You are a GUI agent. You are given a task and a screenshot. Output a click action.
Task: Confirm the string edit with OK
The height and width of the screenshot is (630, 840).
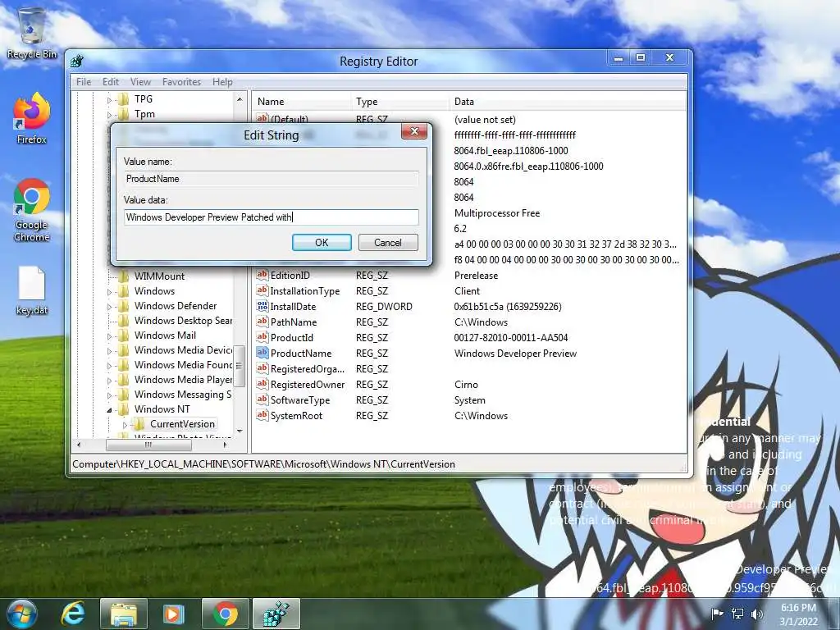(322, 243)
